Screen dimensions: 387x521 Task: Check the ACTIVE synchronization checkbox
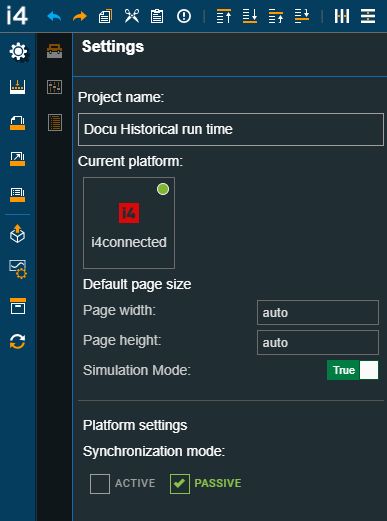(100, 483)
